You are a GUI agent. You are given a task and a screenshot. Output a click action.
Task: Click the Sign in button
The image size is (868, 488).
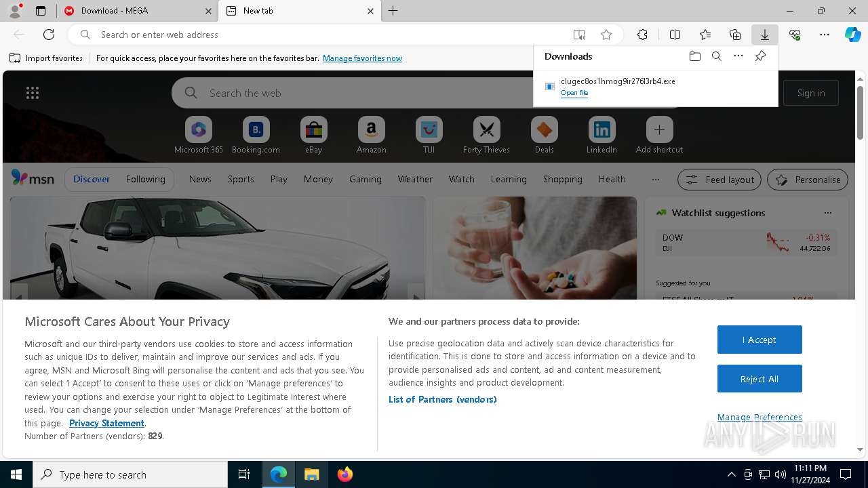coord(811,93)
